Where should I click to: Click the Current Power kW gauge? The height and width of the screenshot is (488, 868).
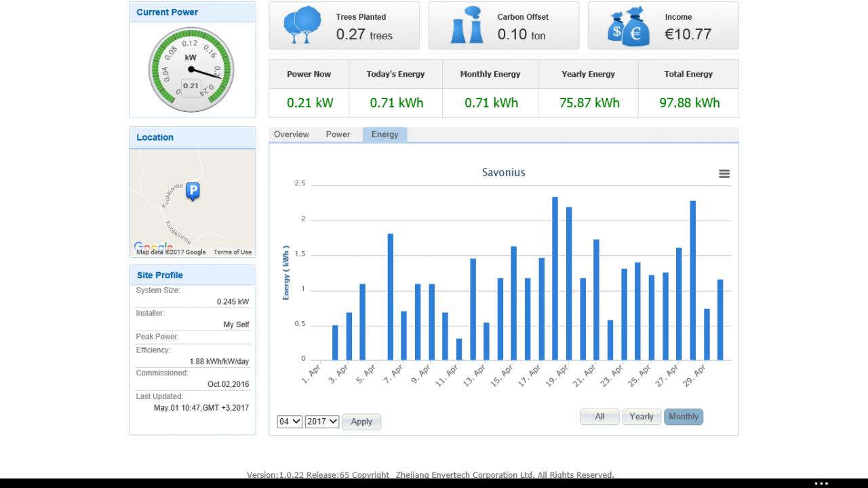pyautogui.click(x=191, y=69)
